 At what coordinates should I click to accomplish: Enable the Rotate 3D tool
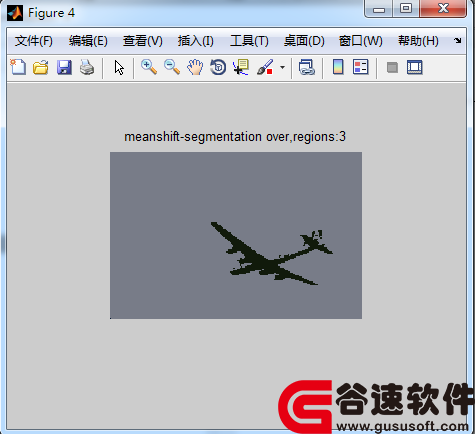click(x=218, y=67)
